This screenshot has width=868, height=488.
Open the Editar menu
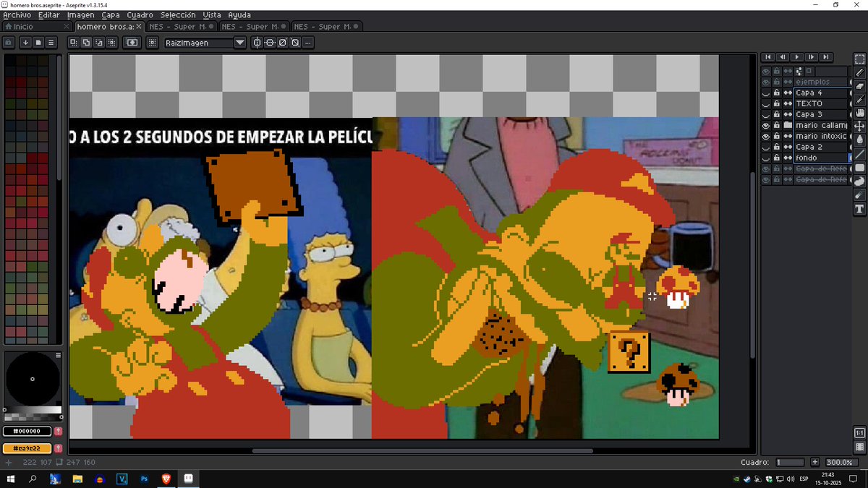49,14
